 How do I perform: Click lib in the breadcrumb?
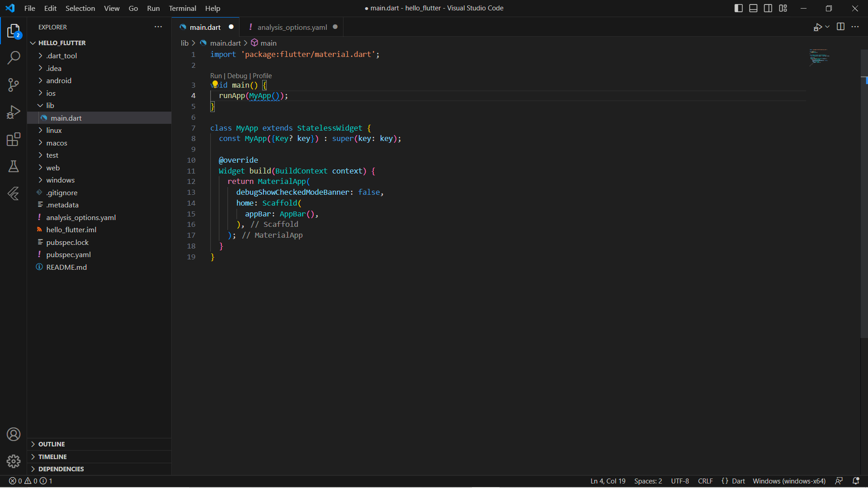[184, 43]
